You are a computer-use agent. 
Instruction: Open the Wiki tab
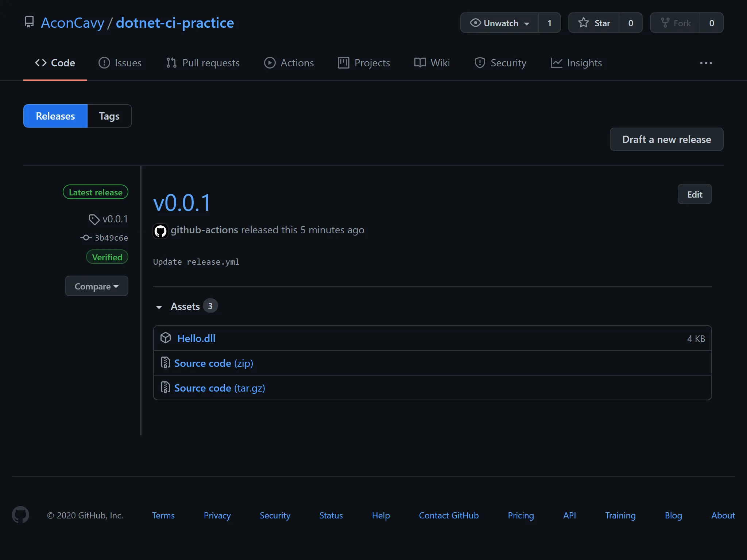click(432, 63)
